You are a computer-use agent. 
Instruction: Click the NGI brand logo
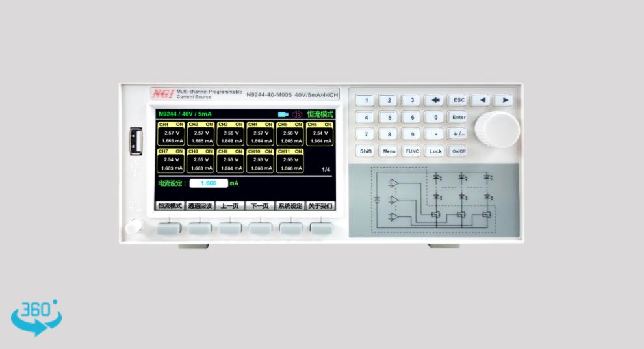[x=162, y=94]
